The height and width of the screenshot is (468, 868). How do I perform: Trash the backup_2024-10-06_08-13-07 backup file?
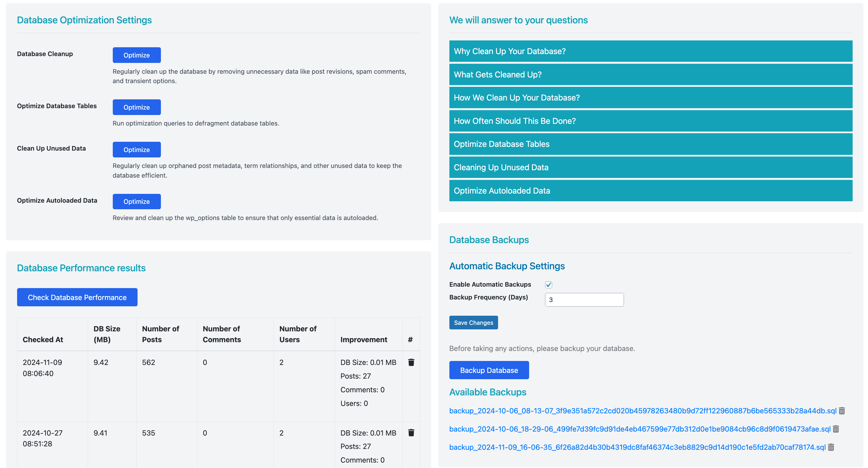coord(842,411)
